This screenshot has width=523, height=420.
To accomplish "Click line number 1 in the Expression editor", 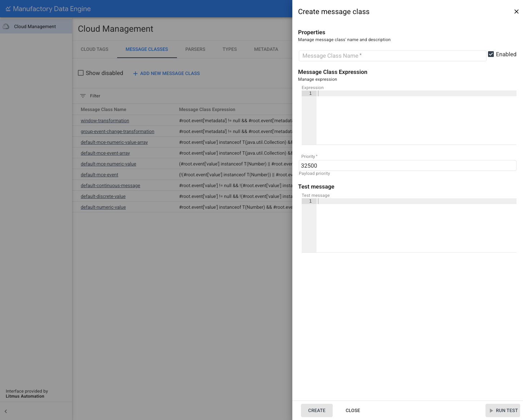I will pos(310,93).
